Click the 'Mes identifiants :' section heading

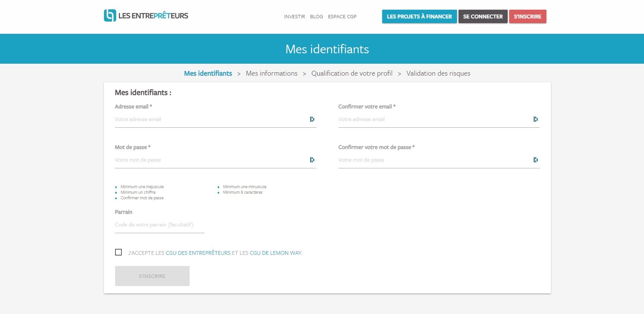tap(143, 92)
